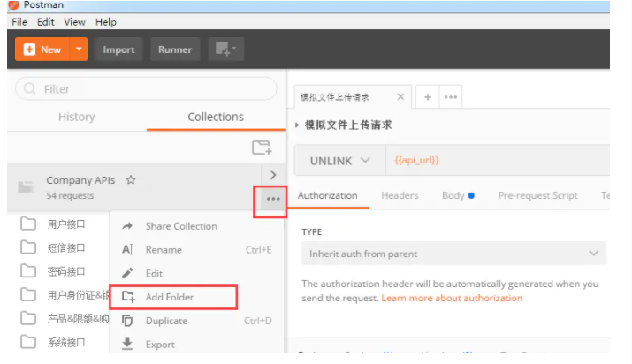632x364 pixels.
Task: Click folder icon beside 短信接口
Action: tap(28, 246)
